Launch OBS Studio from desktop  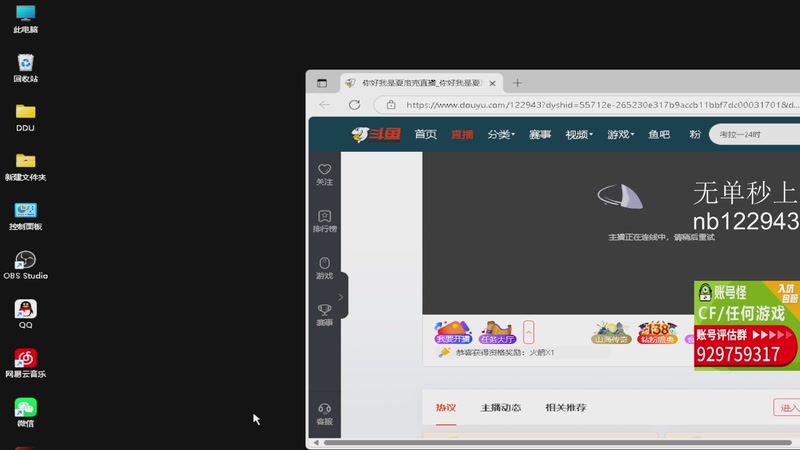(26, 265)
